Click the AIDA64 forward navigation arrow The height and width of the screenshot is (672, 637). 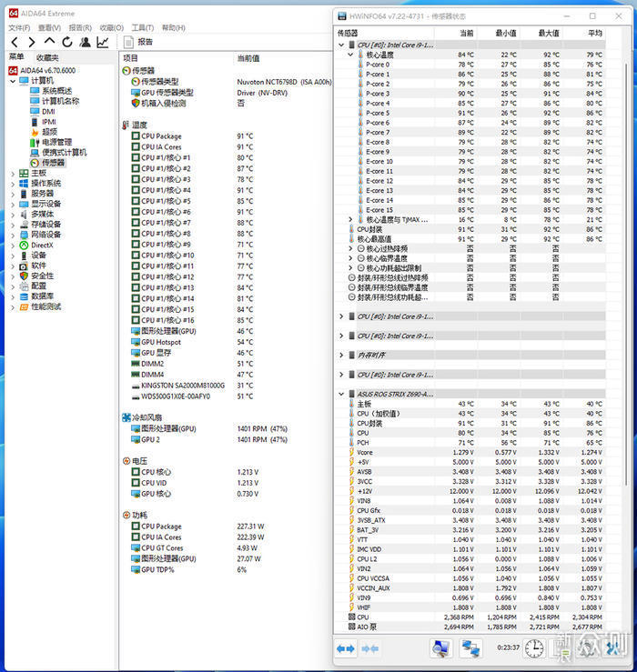(32, 43)
